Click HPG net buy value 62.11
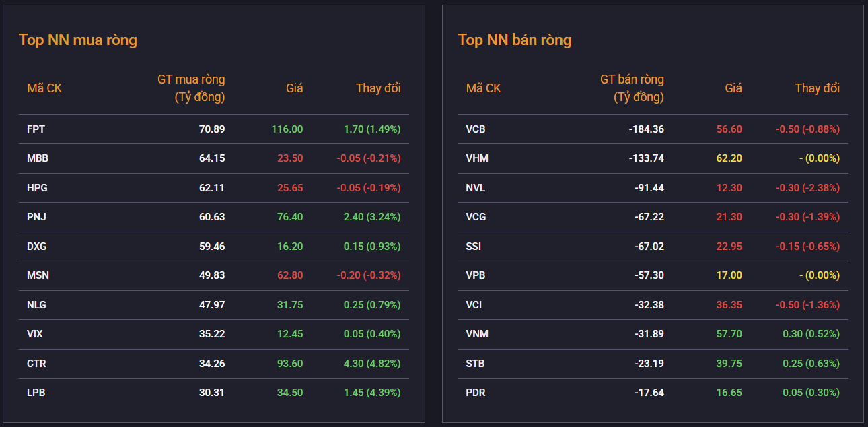The image size is (868, 427). point(212,188)
